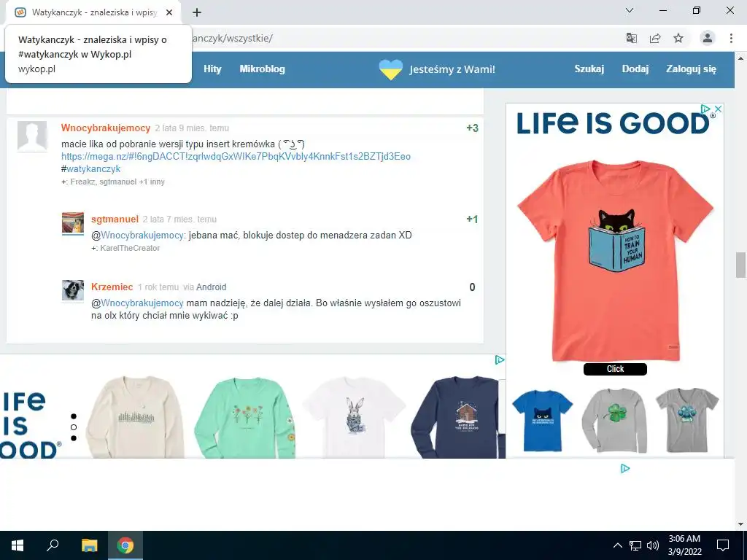Click the Szukaj navigation item
The height and width of the screenshot is (560, 747).
point(589,69)
